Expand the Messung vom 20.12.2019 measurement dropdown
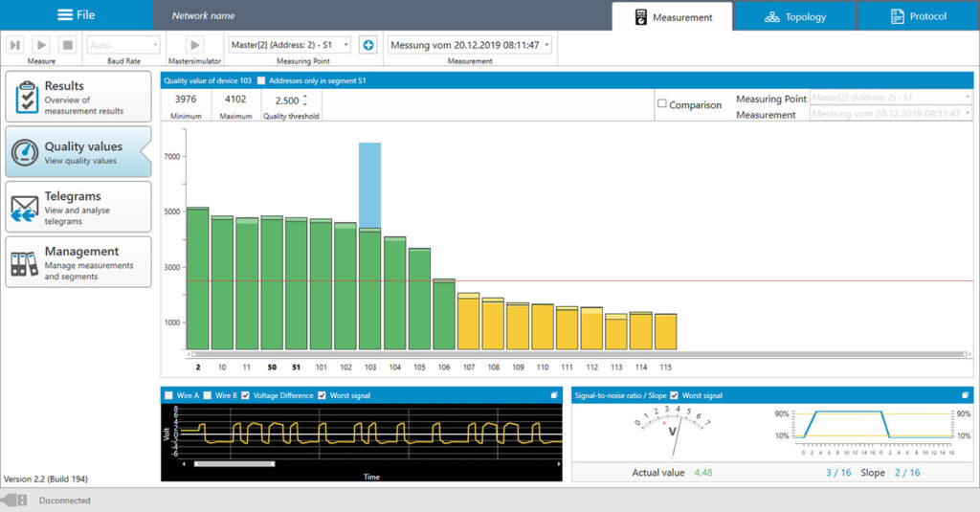The image size is (980, 512). tap(469, 45)
